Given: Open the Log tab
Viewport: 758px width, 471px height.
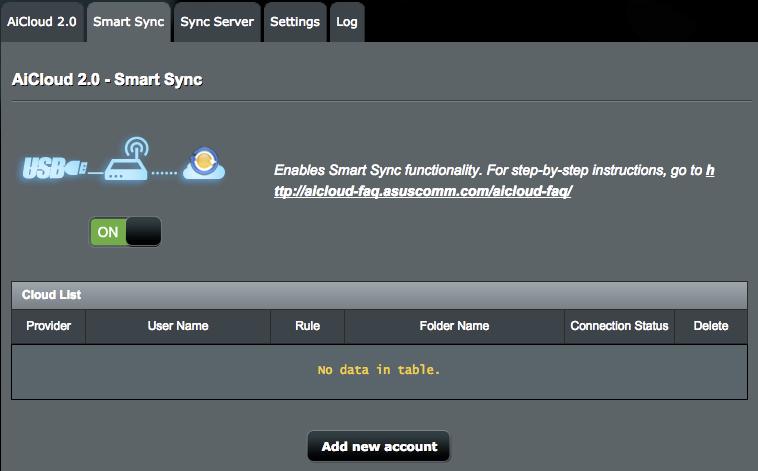Looking at the screenshot, I should [x=347, y=22].
